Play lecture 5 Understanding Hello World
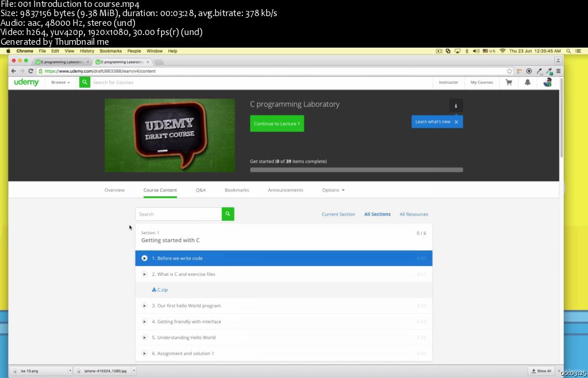Viewport: 588px width, 378px height. [144, 337]
